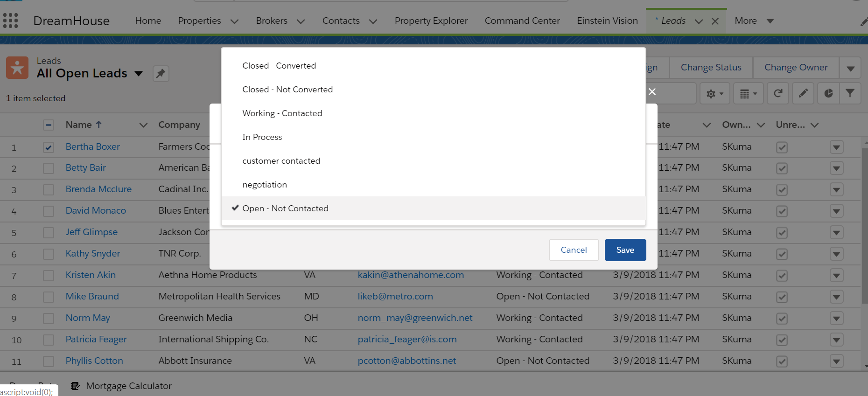Image resolution: width=868 pixels, height=396 pixels.
Task: Expand the All Open Leads view dropdown
Action: point(139,74)
